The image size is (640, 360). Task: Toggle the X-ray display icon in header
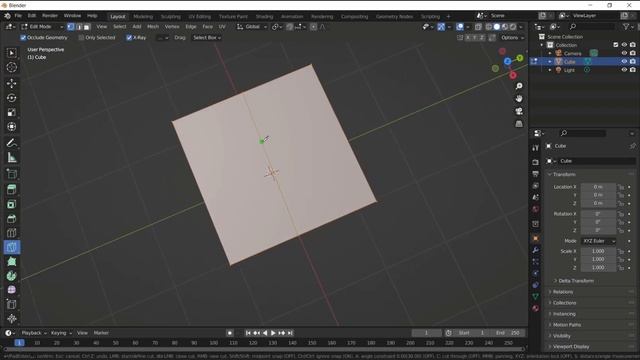pyautogui.click(x=478, y=27)
